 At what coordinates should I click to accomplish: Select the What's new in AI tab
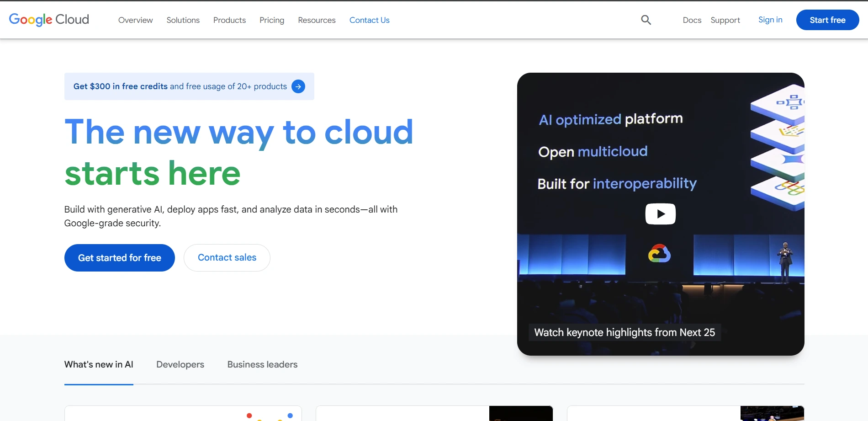coord(99,364)
